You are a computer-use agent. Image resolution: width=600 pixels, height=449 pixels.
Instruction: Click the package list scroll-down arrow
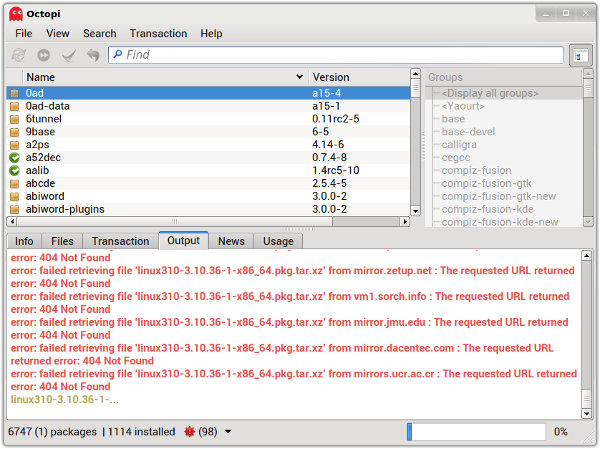tap(415, 211)
